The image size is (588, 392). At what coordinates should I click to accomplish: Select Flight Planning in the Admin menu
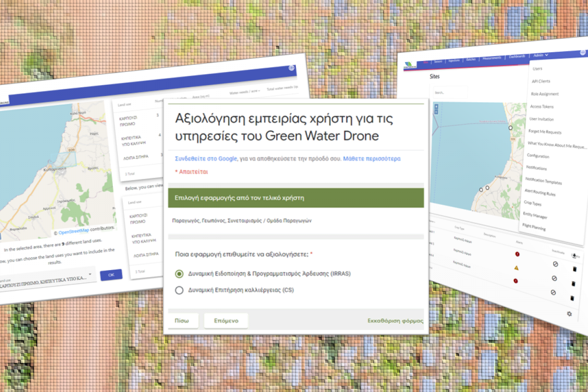(534, 226)
